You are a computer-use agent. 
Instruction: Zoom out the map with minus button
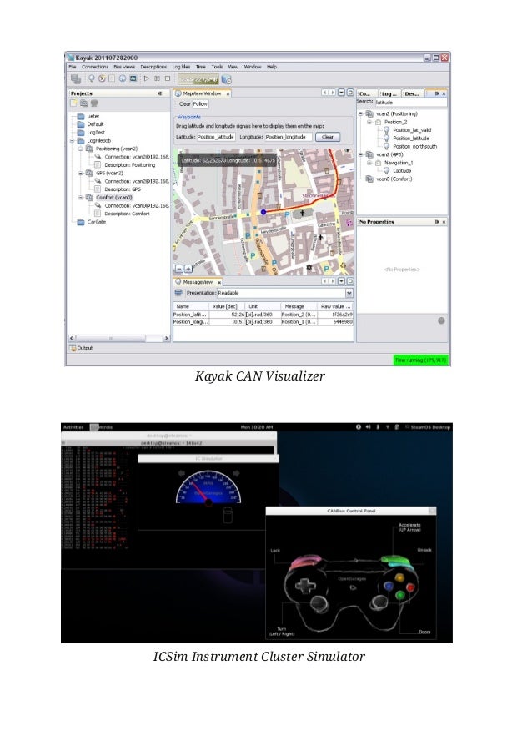(179, 269)
